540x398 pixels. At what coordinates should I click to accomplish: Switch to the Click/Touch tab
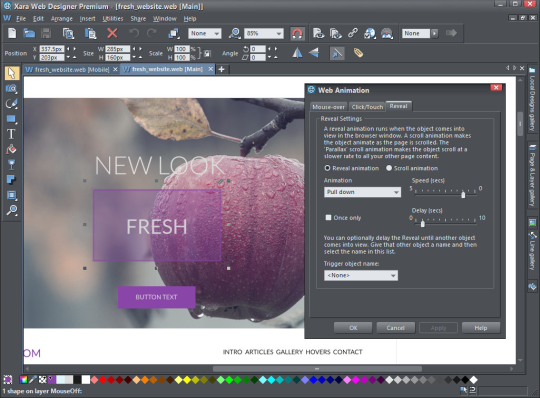click(x=367, y=107)
